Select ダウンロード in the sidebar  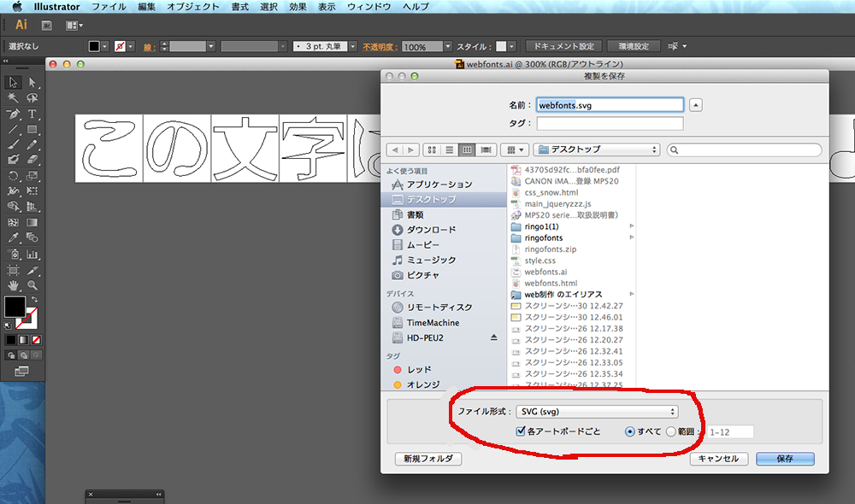(x=431, y=230)
